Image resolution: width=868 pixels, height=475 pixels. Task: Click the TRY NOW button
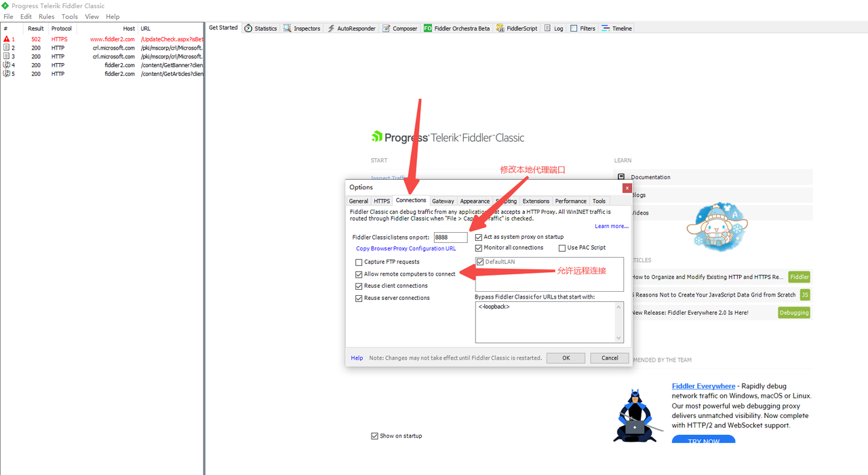[x=704, y=440]
